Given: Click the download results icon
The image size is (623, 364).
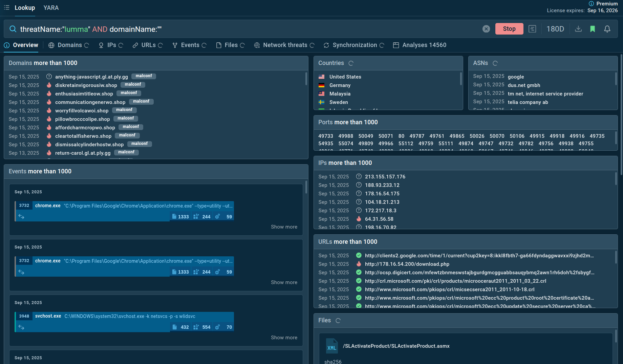Looking at the screenshot, I should [x=578, y=29].
